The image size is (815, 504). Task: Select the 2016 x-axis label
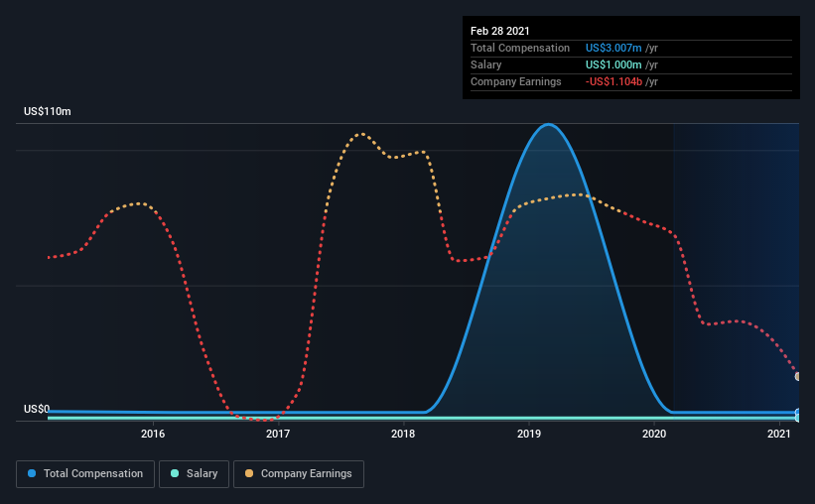(x=153, y=434)
